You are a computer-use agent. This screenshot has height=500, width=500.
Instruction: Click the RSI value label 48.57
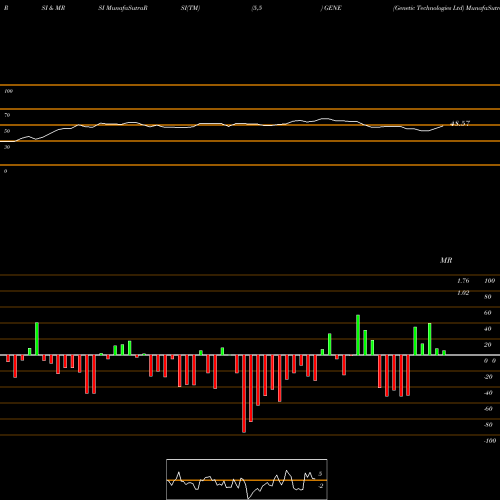tap(460, 123)
